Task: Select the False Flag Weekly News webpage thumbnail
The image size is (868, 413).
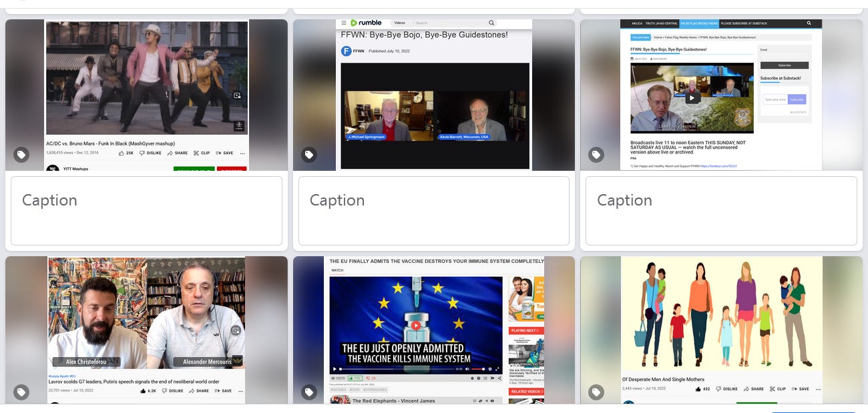Action: click(721, 95)
